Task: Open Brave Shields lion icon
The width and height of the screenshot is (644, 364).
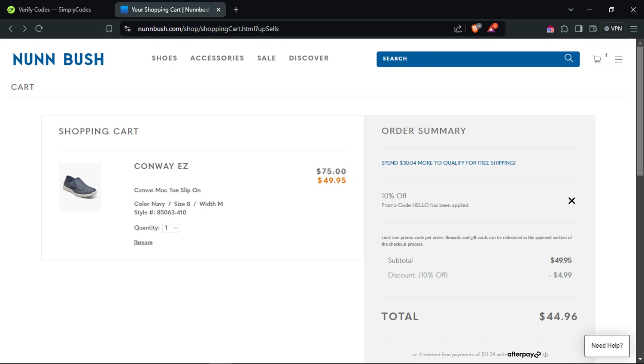Action: click(x=476, y=28)
